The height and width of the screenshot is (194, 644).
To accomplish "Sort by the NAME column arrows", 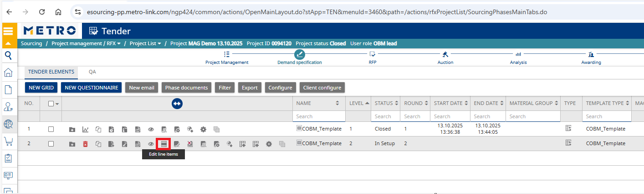I will tap(337, 103).
